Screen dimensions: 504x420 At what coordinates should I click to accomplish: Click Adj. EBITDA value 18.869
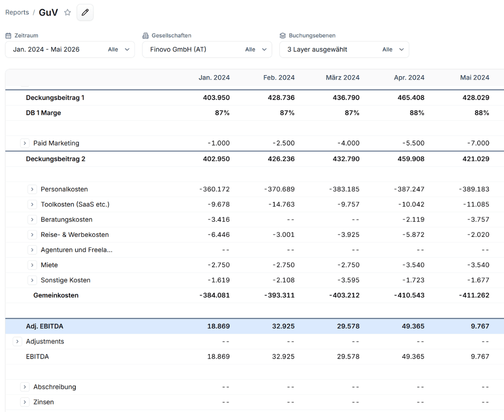218,326
